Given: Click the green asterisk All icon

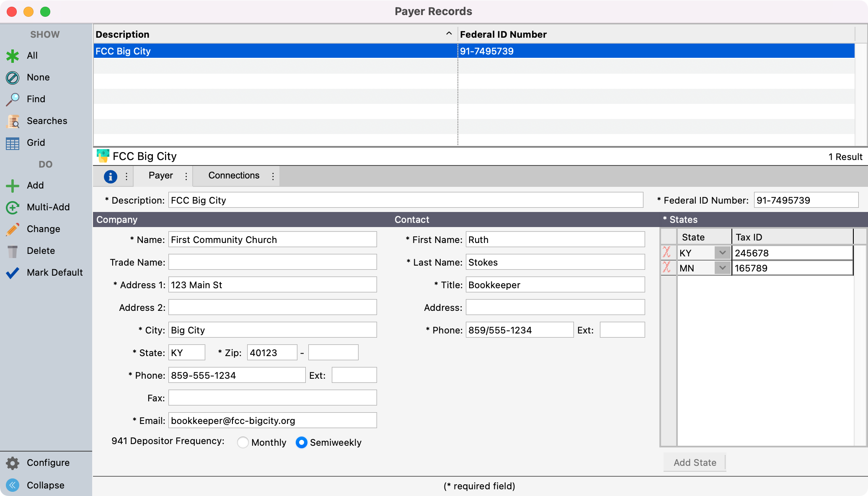Looking at the screenshot, I should [13, 56].
